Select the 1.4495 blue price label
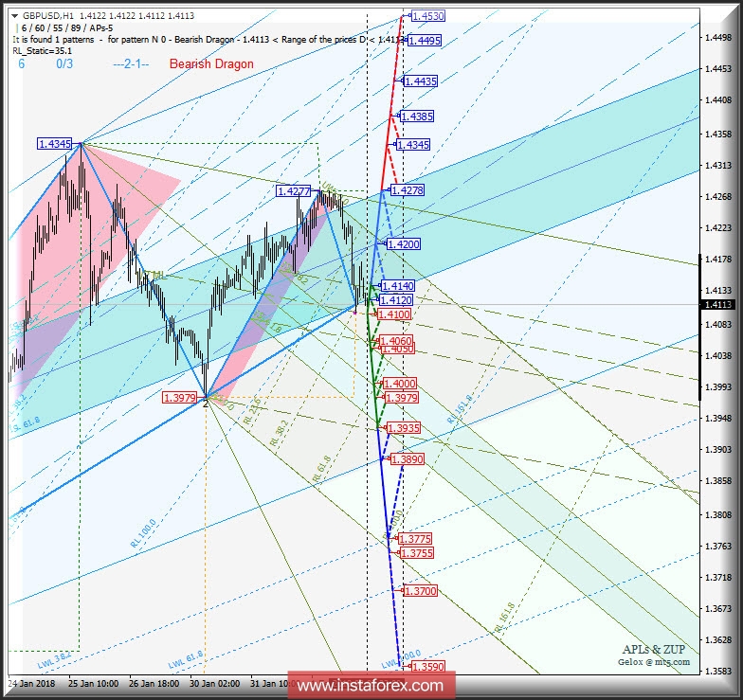 [425, 41]
